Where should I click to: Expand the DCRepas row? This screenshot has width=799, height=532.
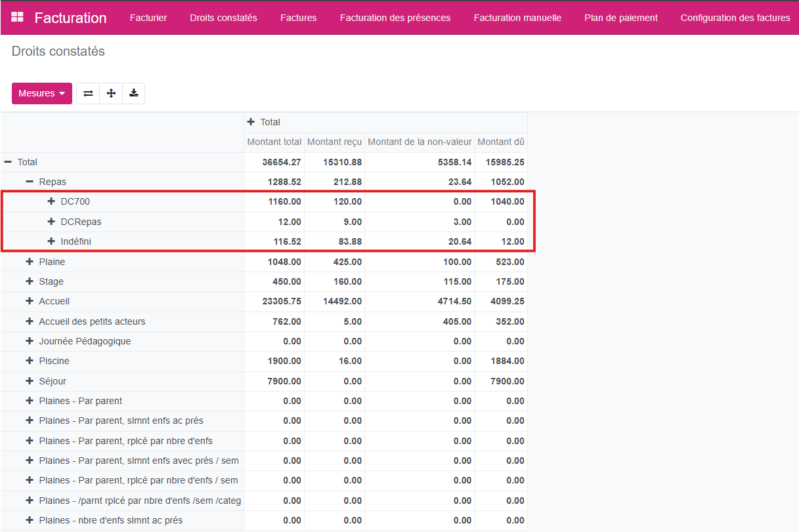coord(51,222)
